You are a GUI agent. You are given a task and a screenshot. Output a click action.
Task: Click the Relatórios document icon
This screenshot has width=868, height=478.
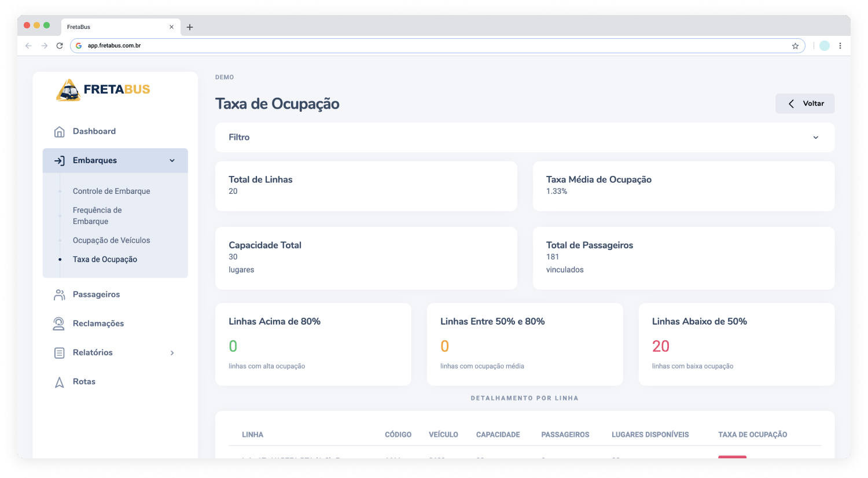[59, 353]
